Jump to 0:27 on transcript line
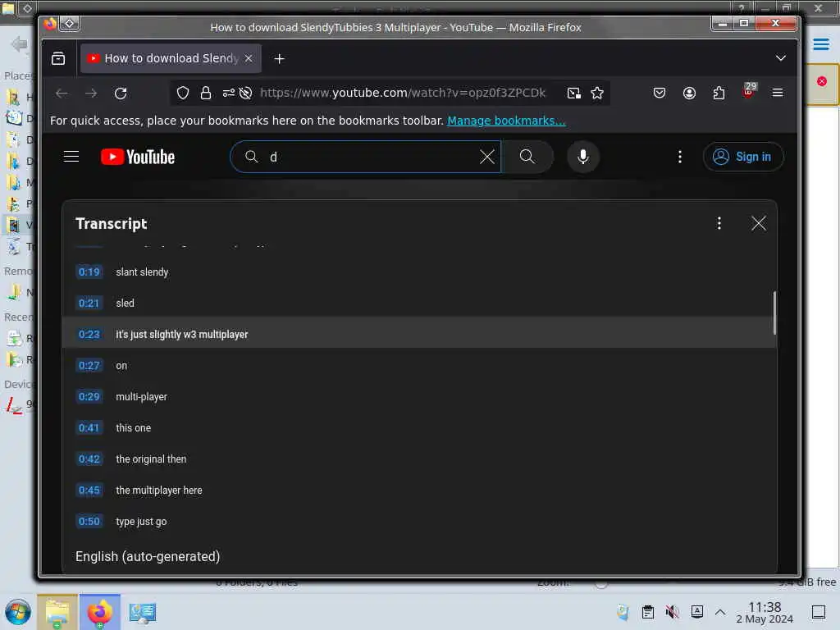The image size is (840, 630). [x=419, y=365]
